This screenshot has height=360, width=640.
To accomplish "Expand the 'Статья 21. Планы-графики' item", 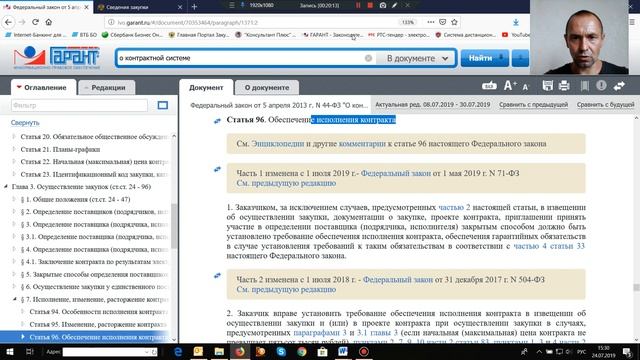I will coord(14,149).
